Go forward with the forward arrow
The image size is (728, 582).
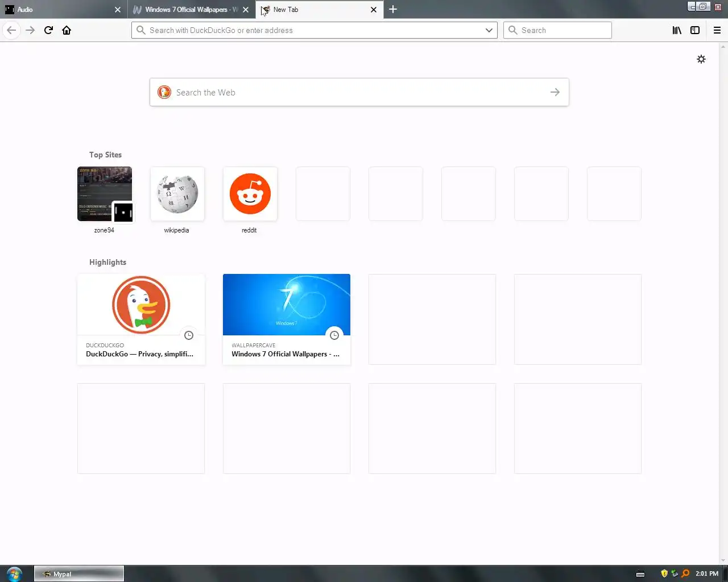point(30,30)
